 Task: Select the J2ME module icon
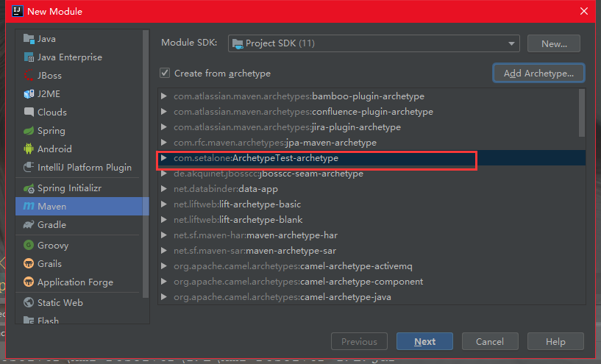pyautogui.click(x=29, y=94)
